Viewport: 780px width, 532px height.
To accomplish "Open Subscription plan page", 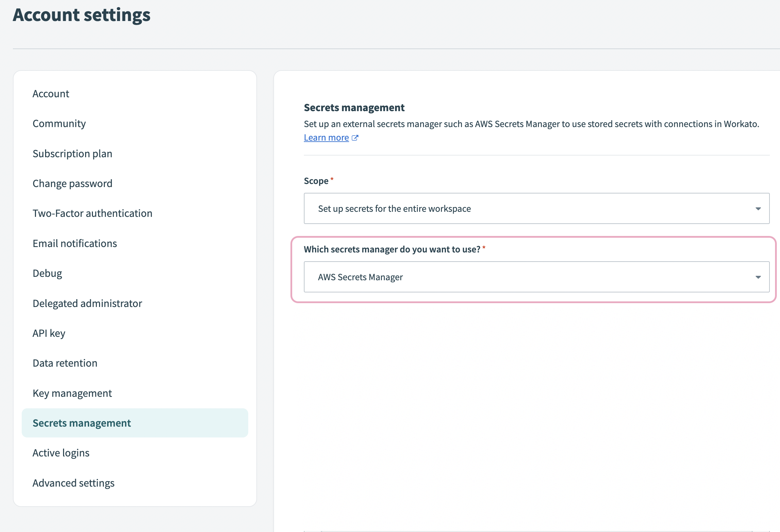I will point(72,154).
